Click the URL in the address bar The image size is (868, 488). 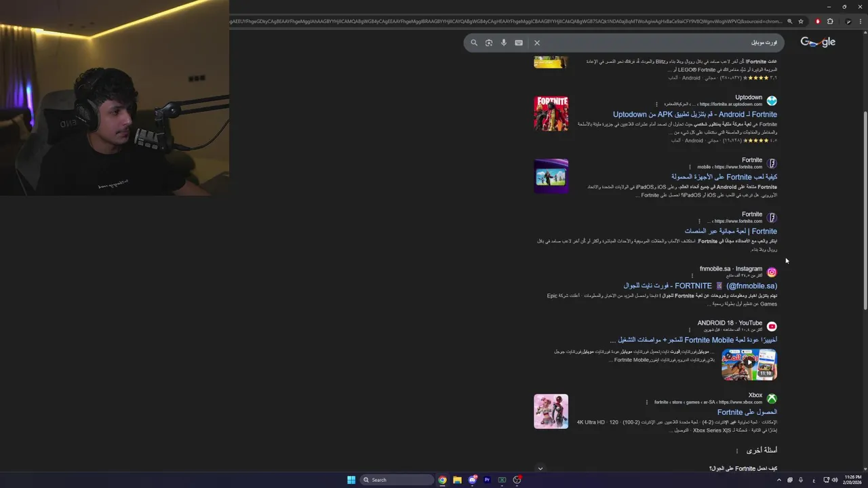coord(505,21)
